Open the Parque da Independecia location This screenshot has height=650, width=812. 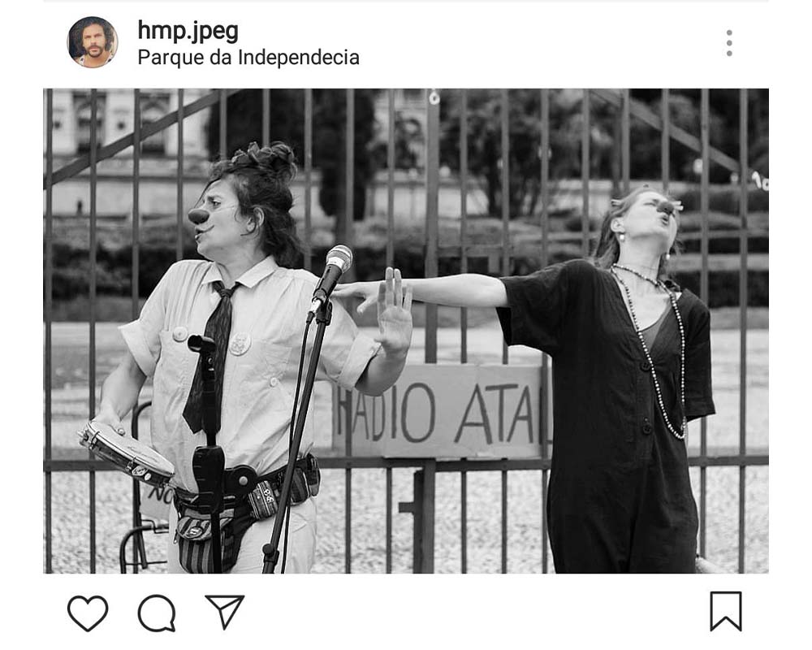tap(248, 58)
